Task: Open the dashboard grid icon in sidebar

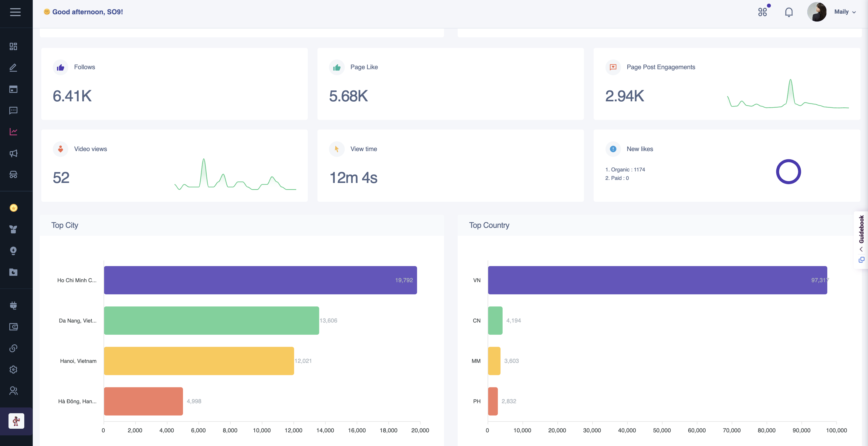Action: tap(13, 46)
